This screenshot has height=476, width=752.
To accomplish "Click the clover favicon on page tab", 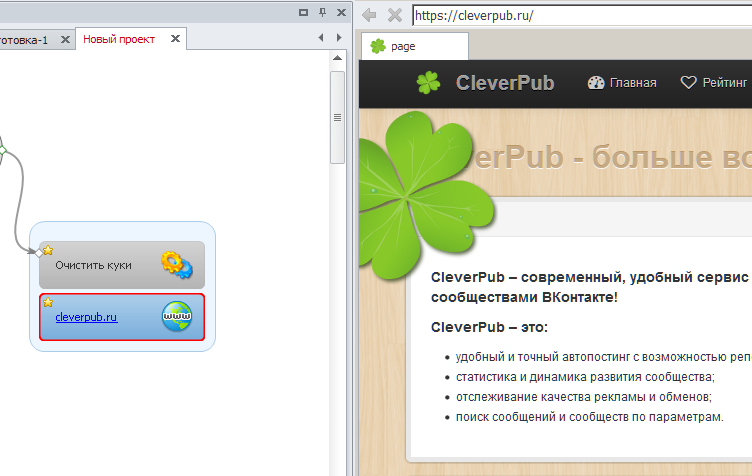I will (x=378, y=46).
